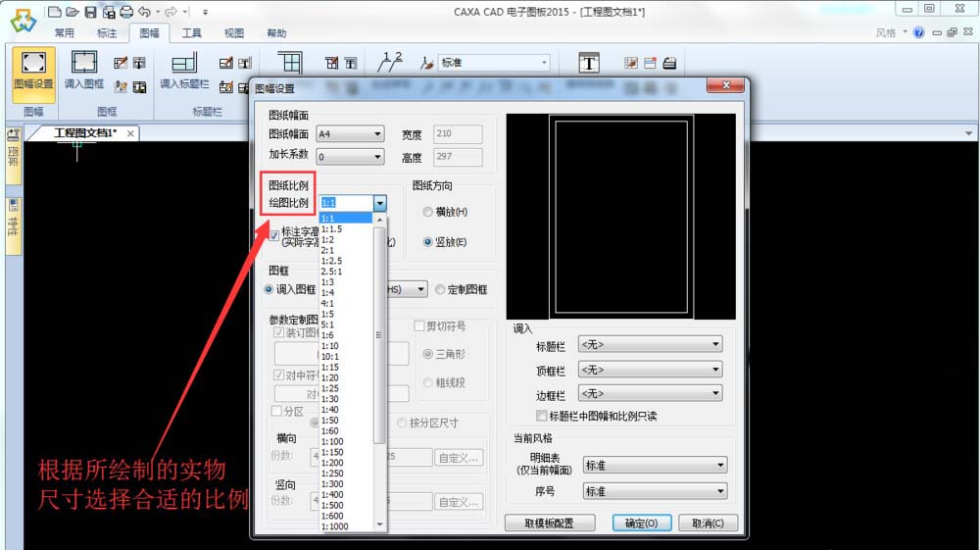Close the 工程图文档1 document tab
This screenshot has height=550, width=980.
[x=130, y=133]
